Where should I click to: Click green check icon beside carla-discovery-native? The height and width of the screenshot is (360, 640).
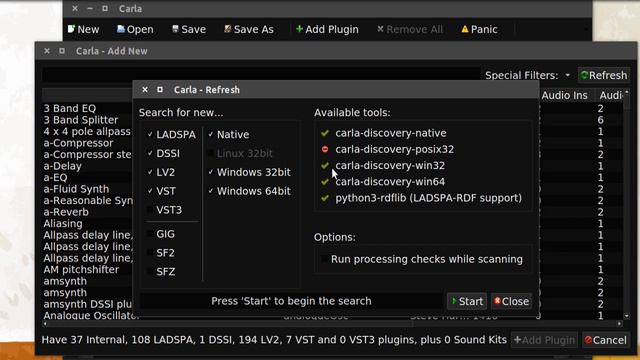pos(325,133)
